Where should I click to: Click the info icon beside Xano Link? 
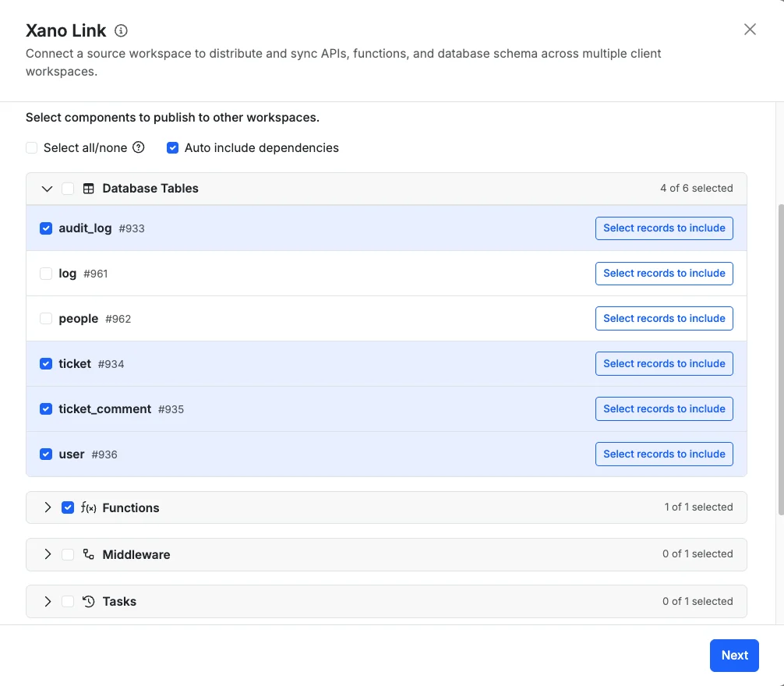click(121, 30)
